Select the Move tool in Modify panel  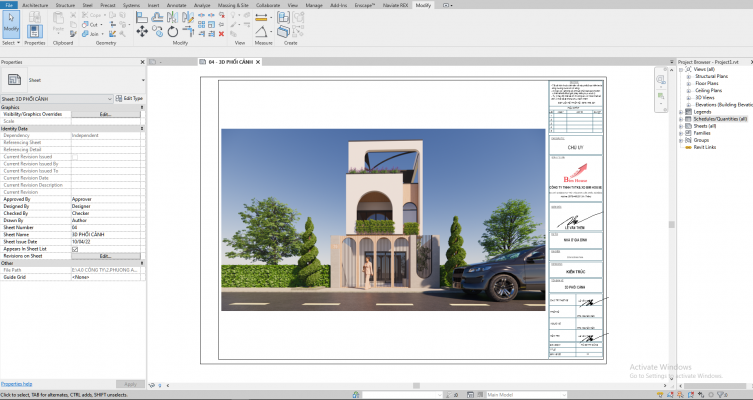142,32
